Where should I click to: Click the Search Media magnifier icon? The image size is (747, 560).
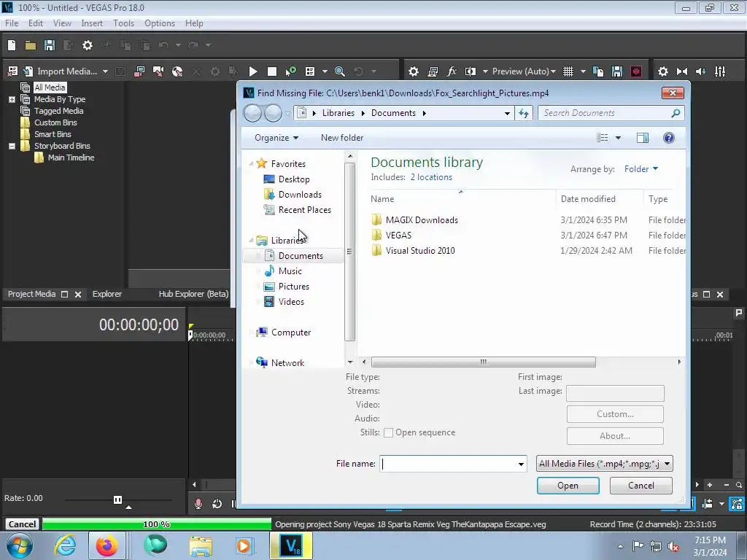click(340, 71)
